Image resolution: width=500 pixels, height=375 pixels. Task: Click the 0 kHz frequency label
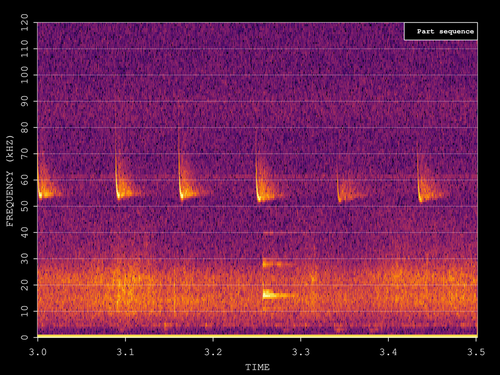click(x=25, y=337)
